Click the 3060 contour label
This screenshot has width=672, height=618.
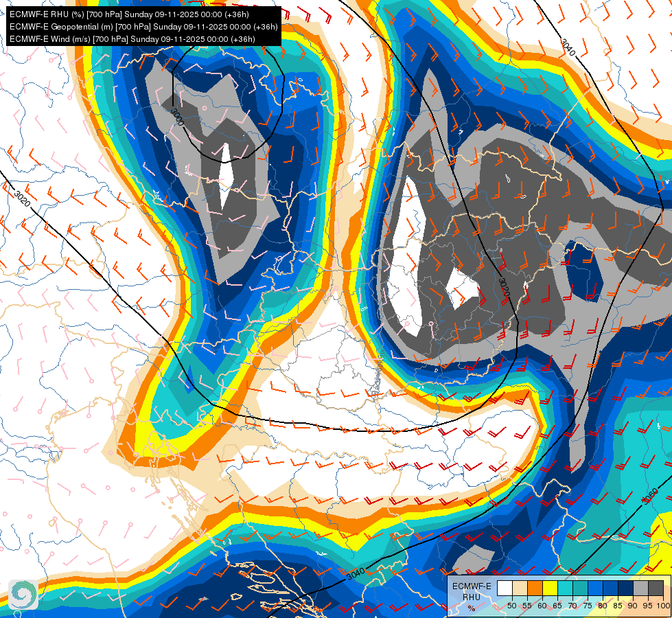(650, 496)
